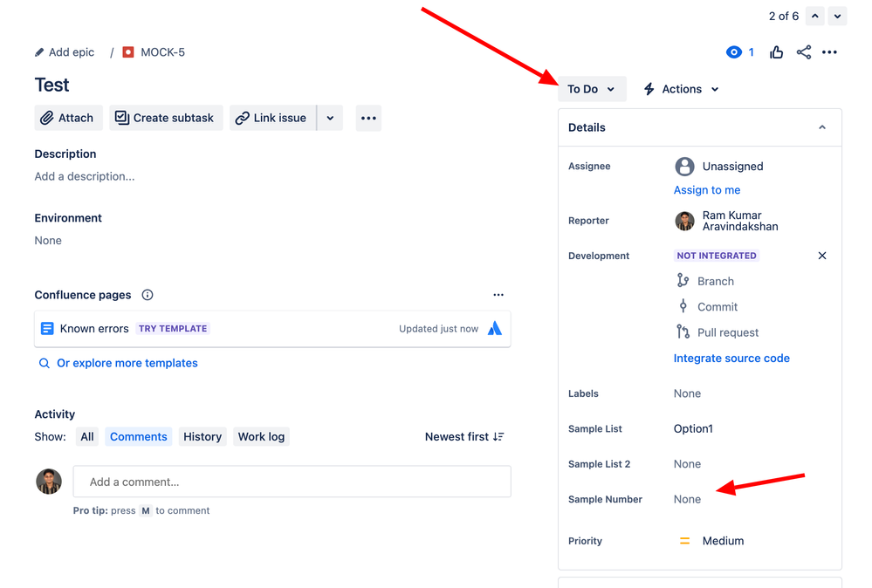Image resolution: width=872 pixels, height=588 pixels.
Task: Click the TRY TEMPLATE badge
Action: [x=173, y=328]
